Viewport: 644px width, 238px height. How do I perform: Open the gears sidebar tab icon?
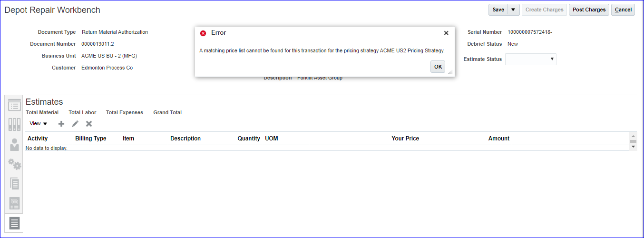14,164
